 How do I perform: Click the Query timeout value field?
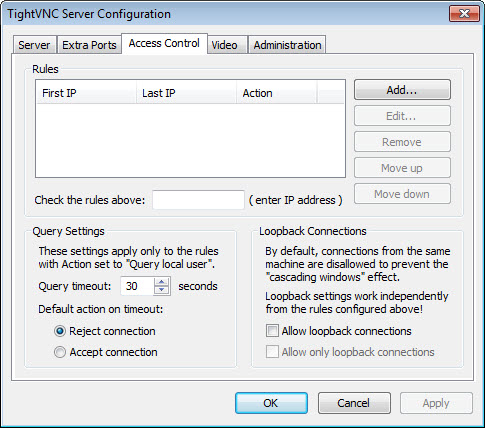pyautogui.click(x=137, y=286)
